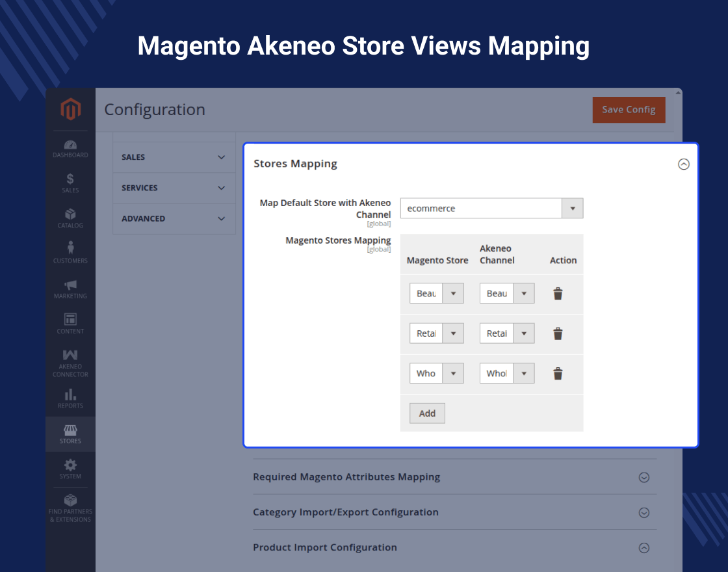This screenshot has height=572, width=728.
Task: Expand the SALES configuration group
Action: point(174,157)
